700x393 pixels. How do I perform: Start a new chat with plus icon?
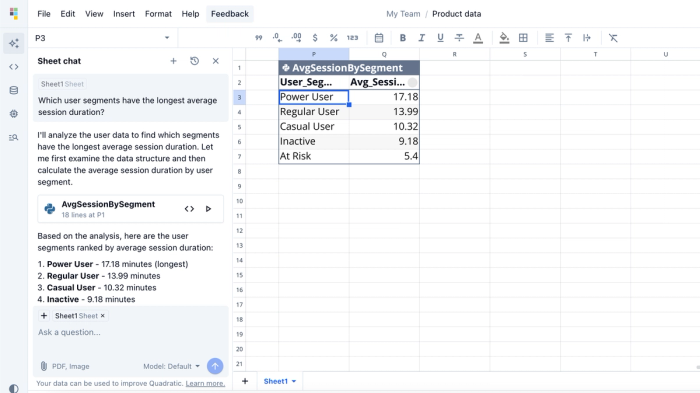tap(173, 61)
